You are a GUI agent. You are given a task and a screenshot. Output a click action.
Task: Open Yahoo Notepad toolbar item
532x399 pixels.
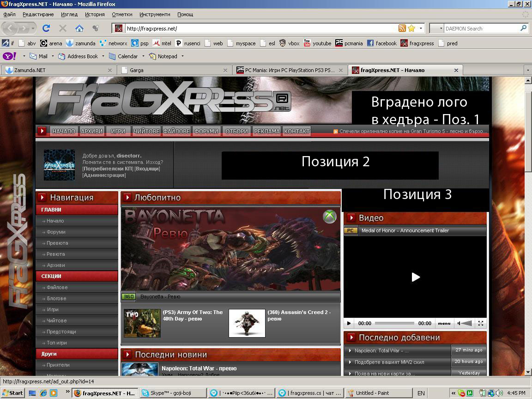(x=163, y=56)
